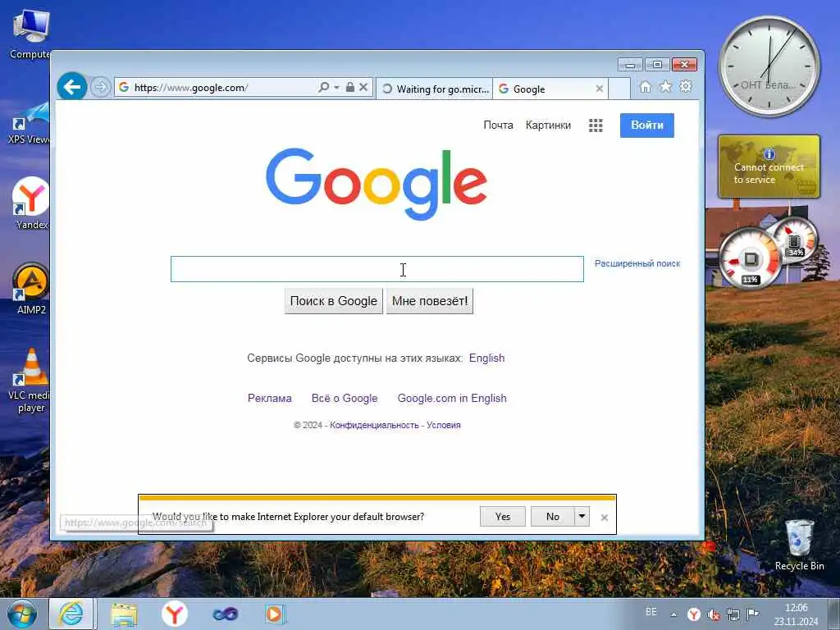
Task: Open the IE Tools gear icon
Action: tap(686, 86)
